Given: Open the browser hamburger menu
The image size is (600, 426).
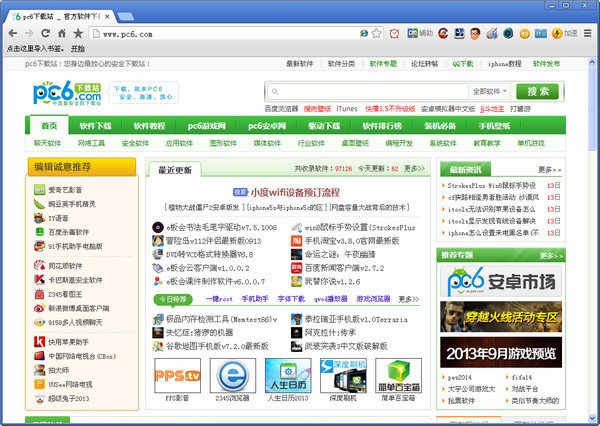Looking at the screenshot, I should [x=588, y=34].
